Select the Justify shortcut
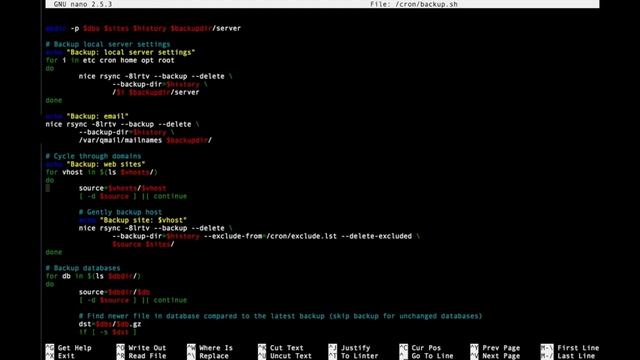Viewport: 640px width, 360px height. pyautogui.click(x=349, y=348)
